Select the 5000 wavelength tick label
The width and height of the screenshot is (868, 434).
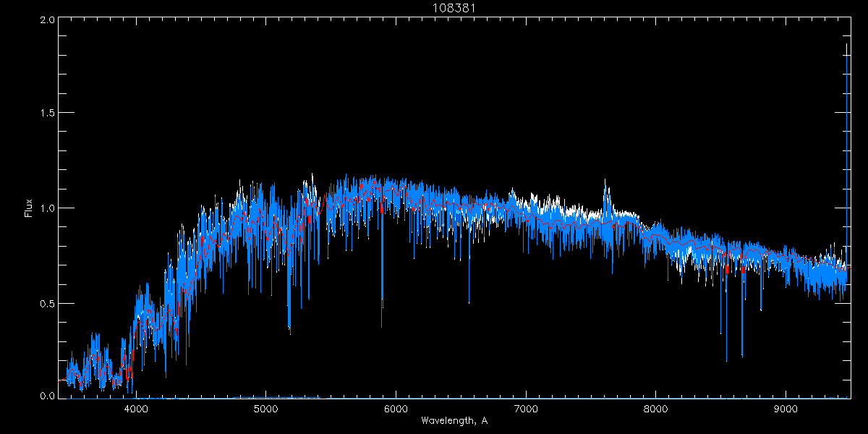coord(266,409)
